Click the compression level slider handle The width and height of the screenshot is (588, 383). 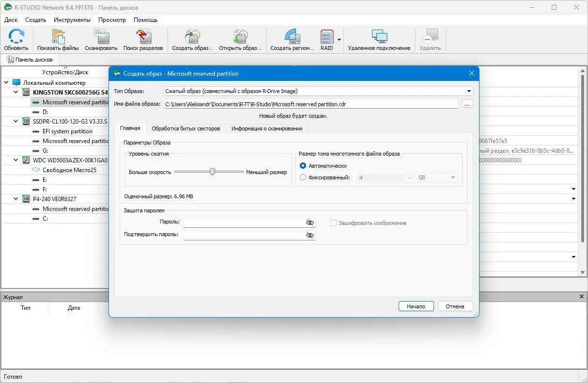(212, 172)
